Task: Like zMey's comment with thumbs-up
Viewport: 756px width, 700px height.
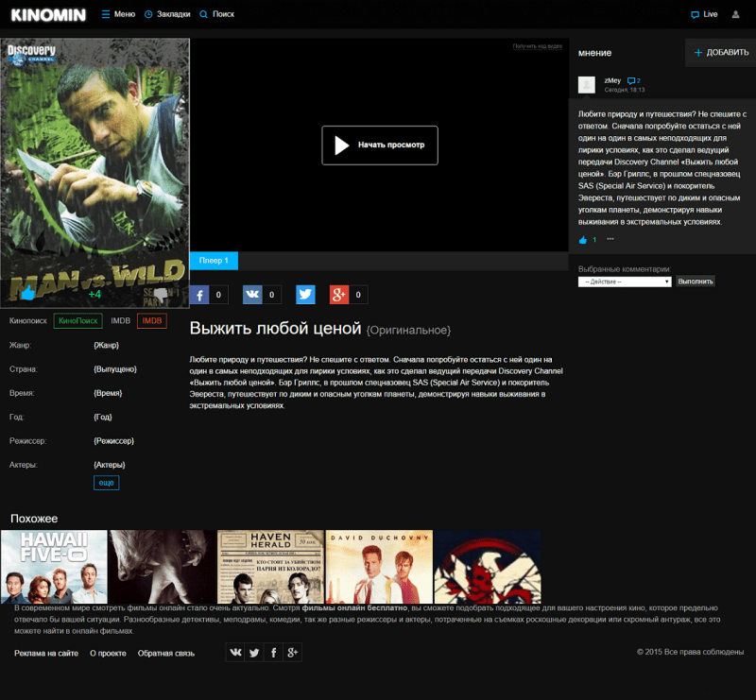Action: 583,240
